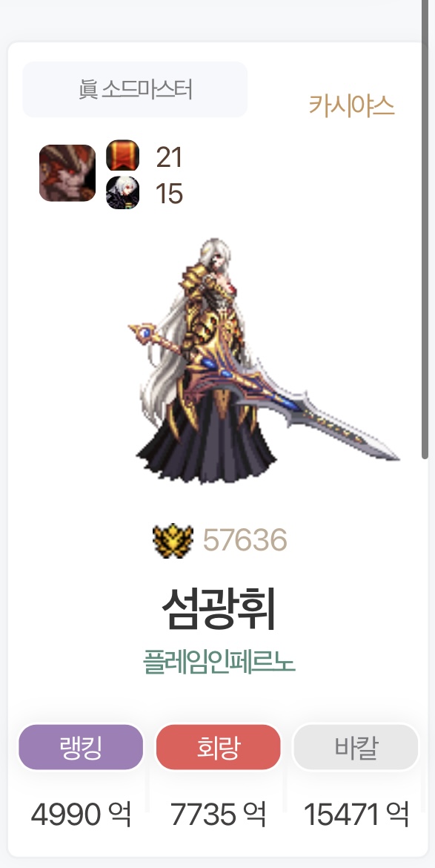Viewport: 435px width, 868px height.
Task: Click the number 21 beside banner icon
Action: click(169, 158)
